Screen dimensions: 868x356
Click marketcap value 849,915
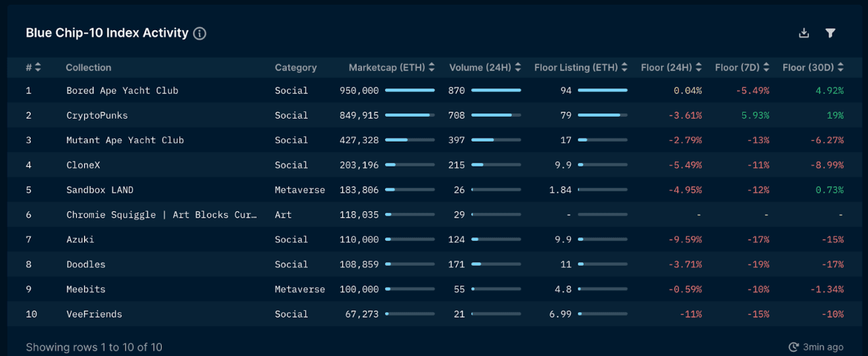tap(359, 116)
